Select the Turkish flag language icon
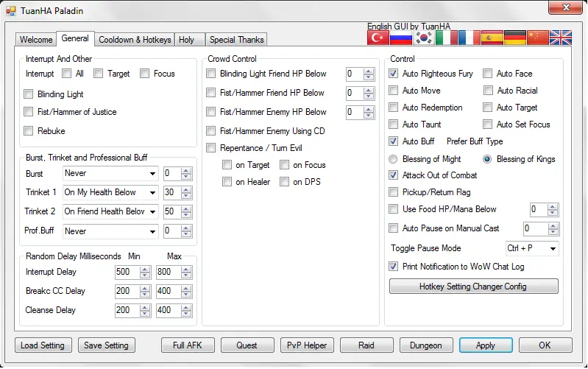This screenshot has height=369, width=588. point(378,38)
